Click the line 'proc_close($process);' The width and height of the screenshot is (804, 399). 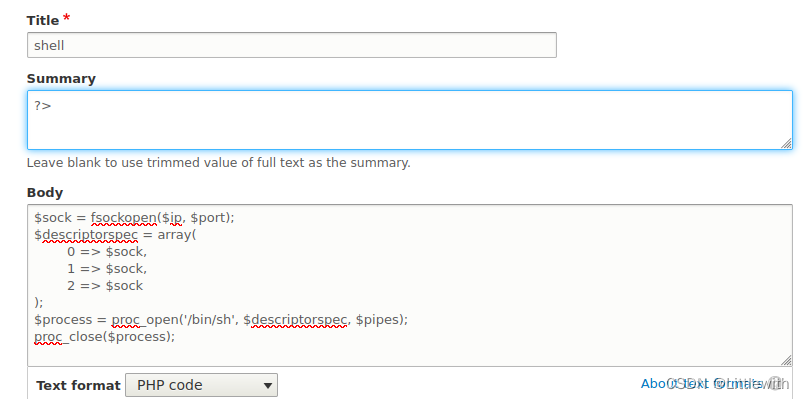pyautogui.click(x=105, y=336)
